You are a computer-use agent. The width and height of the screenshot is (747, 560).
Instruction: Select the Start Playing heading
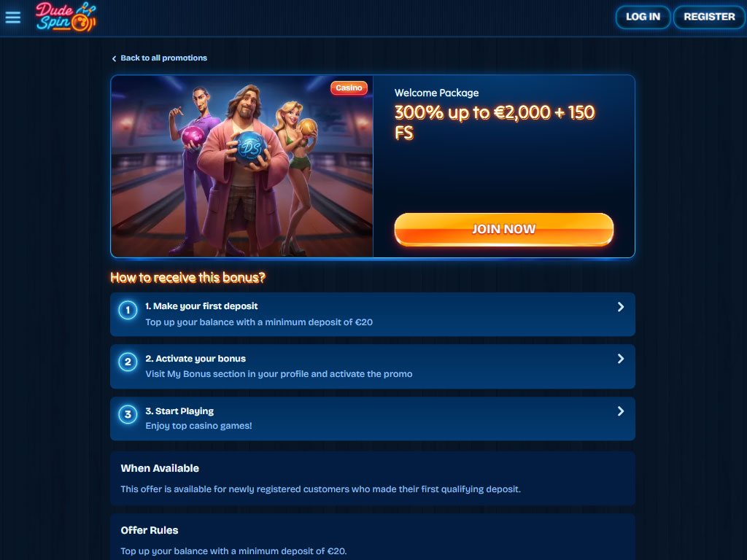tap(179, 411)
